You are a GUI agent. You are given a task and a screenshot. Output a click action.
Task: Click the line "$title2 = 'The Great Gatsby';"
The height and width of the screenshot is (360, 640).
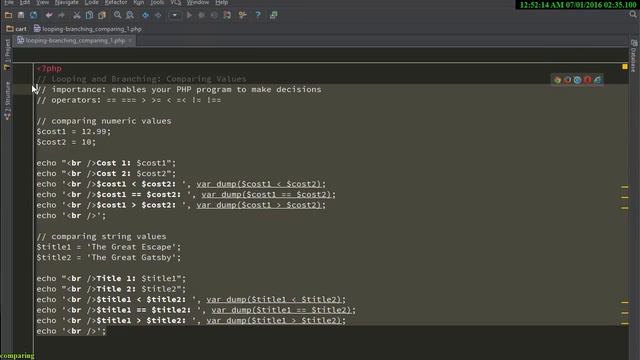[x=109, y=258]
